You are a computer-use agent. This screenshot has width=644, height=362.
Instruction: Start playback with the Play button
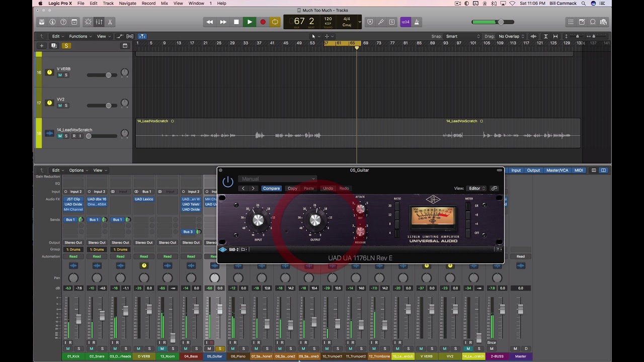(250, 22)
